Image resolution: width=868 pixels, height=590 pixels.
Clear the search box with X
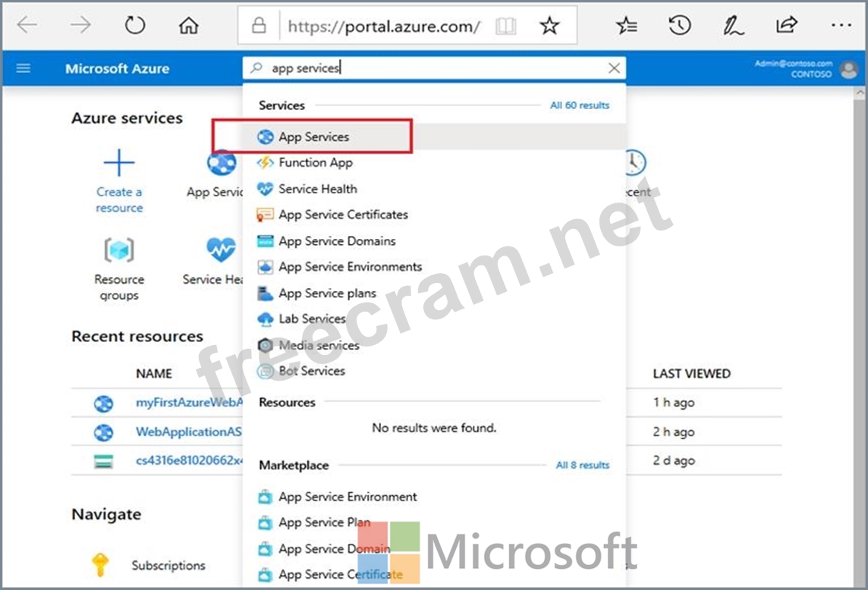coord(614,68)
